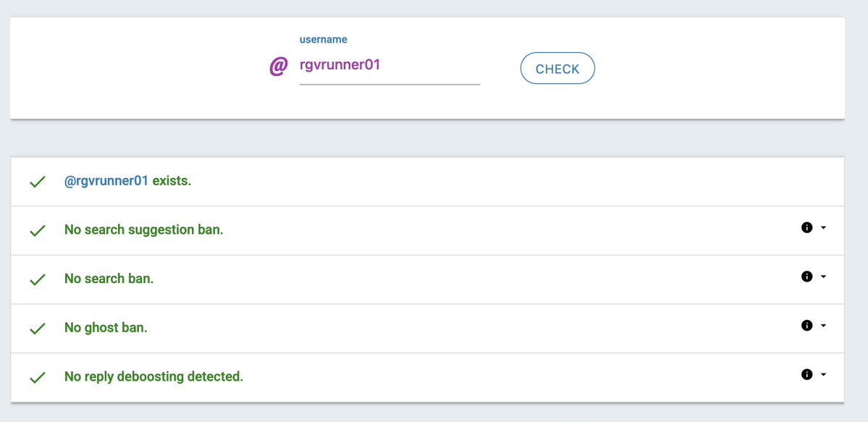The image size is (868, 422).
Task: Click checkmark beside account exists result
Action: pyautogui.click(x=37, y=182)
